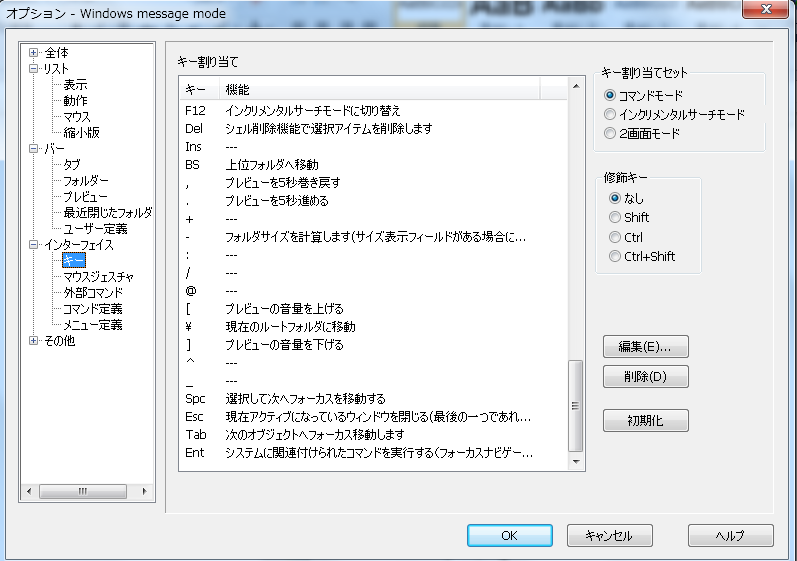Image resolution: width=797 pixels, height=561 pixels.
Task: Select the Tab key row
Action: (374, 435)
